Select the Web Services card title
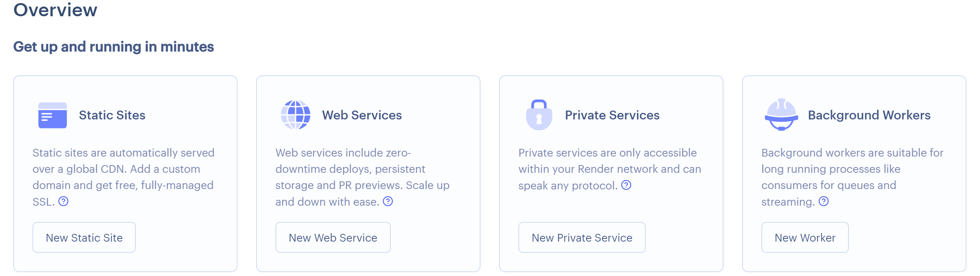Viewport: 980px width, 276px height. pos(362,115)
